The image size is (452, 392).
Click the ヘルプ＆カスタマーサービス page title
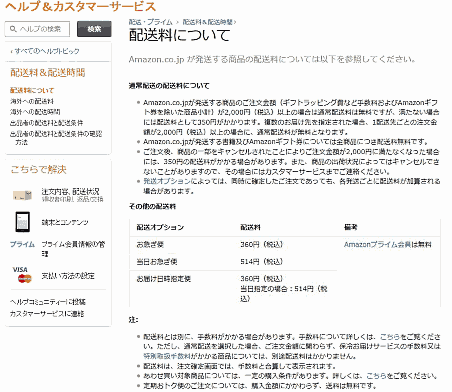click(80, 7)
